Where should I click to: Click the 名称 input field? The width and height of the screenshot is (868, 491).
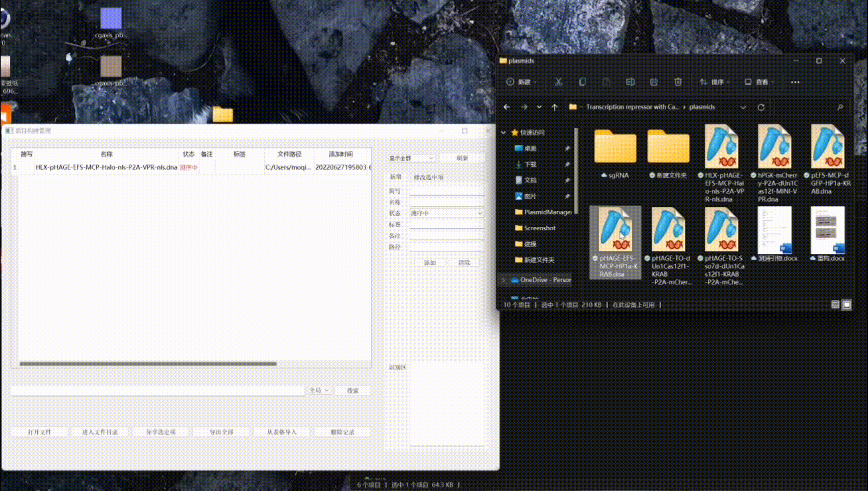(x=447, y=202)
